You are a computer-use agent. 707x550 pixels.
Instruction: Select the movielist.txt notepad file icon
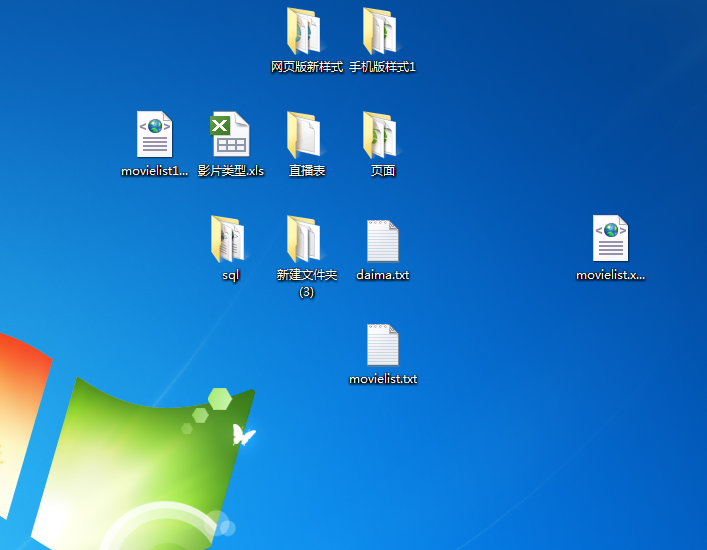[383, 345]
